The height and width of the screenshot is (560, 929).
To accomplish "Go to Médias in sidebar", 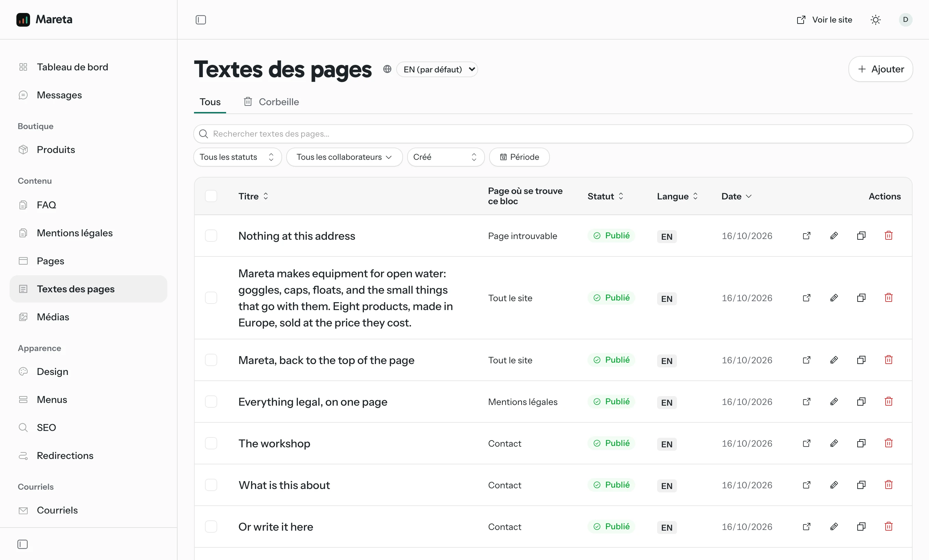I will pos(88,317).
